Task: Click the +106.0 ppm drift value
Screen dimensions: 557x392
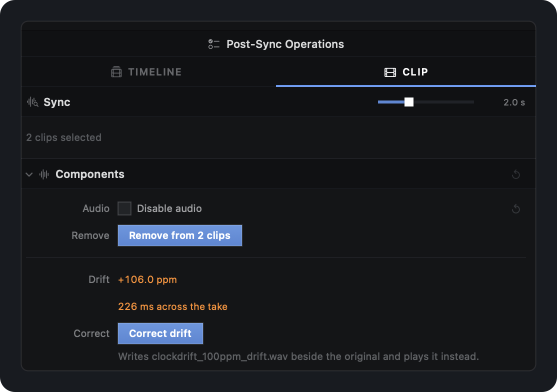Action: click(147, 279)
